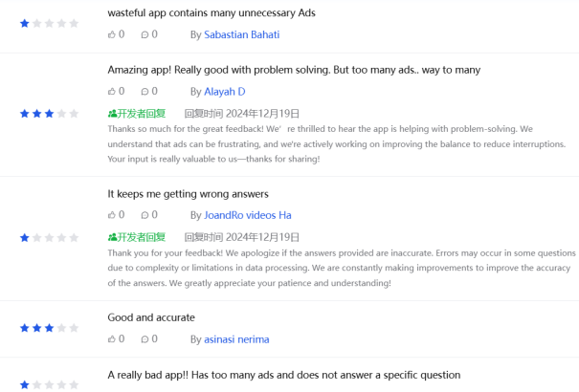This screenshot has height=392, width=579.
Task: Open Sabastian Bahati's profile link
Action: point(242,34)
